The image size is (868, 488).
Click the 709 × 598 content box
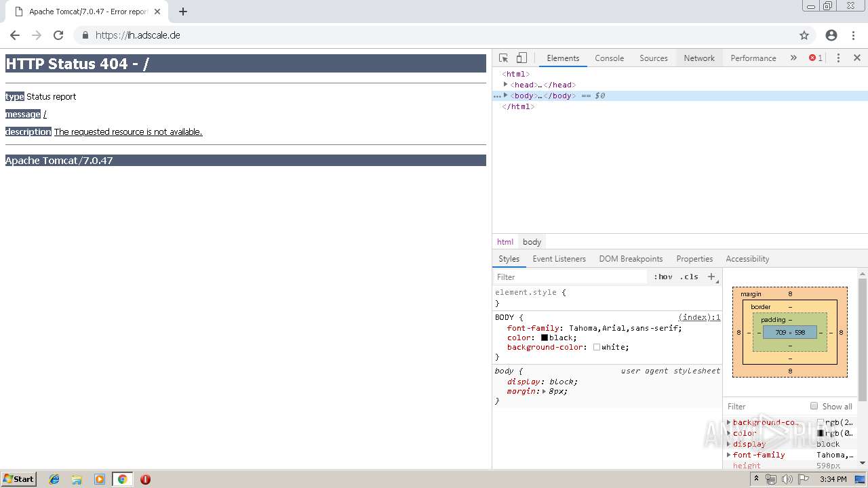click(x=790, y=332)
